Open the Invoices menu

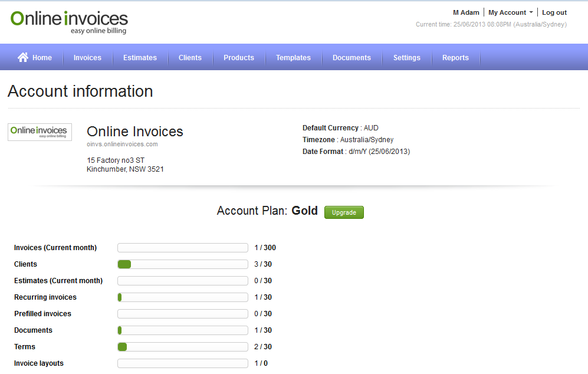point(87,58)
